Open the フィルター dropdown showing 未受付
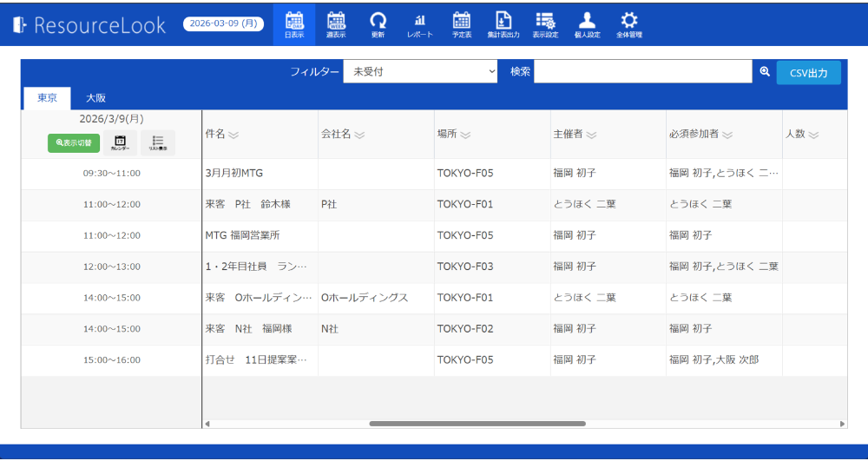This screenshot has width=868, height=461. [420, 72]
